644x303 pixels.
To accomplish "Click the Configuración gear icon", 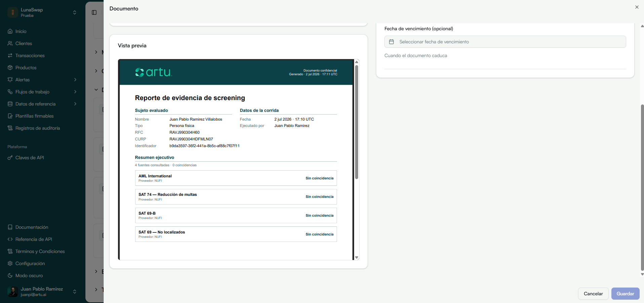I will (x=10, y=263).
